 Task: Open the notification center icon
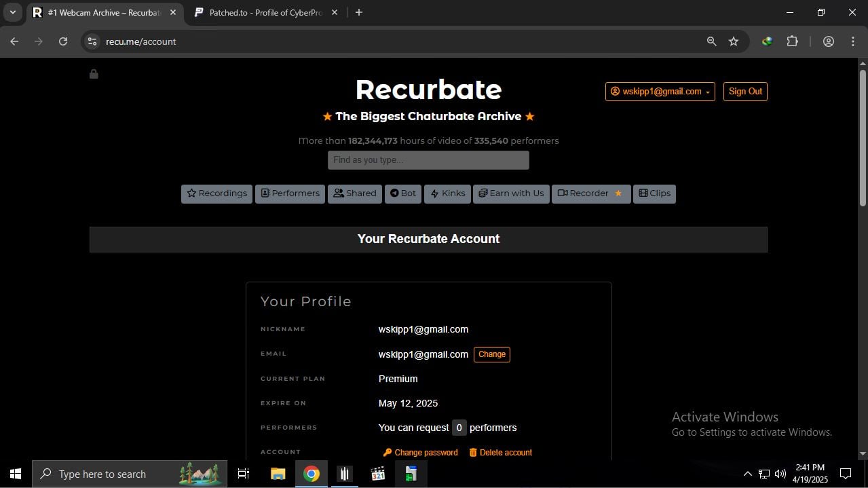[x=846, y=474]
